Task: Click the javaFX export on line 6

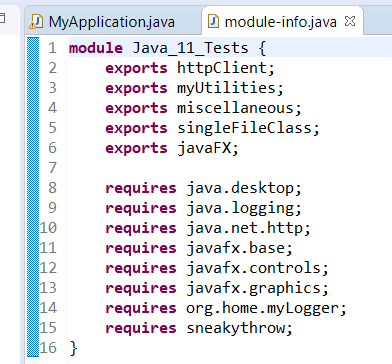Action: coord(204,148)
